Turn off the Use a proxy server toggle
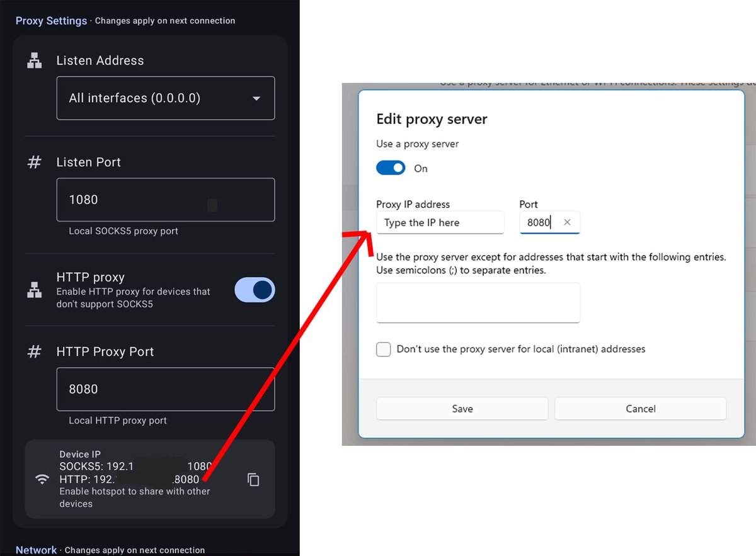The image size is (756, 556). point(391,168)
